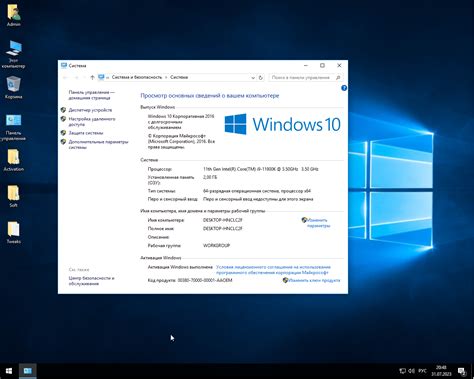Click the Система window title icon
This screenshot has height=379, width=474.
tap(64, 66)
